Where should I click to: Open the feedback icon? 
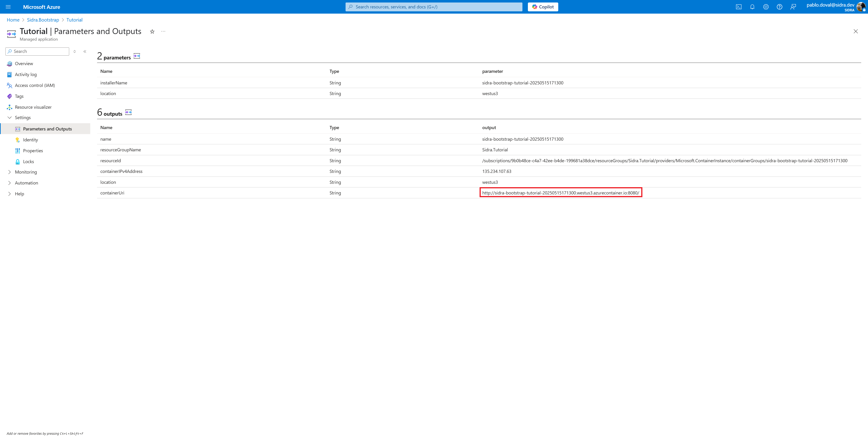(x=793, y=7)
